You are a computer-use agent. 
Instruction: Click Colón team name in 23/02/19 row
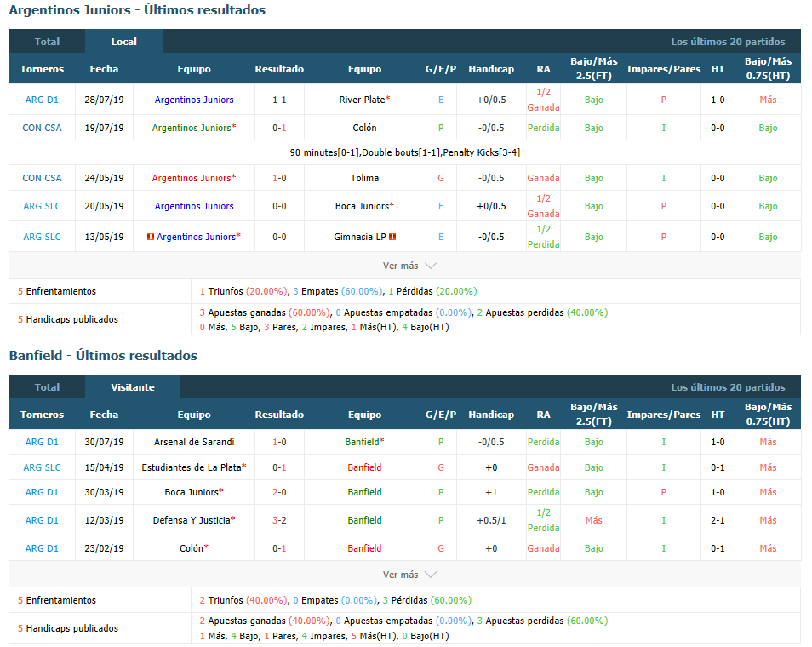click(192, 548)
